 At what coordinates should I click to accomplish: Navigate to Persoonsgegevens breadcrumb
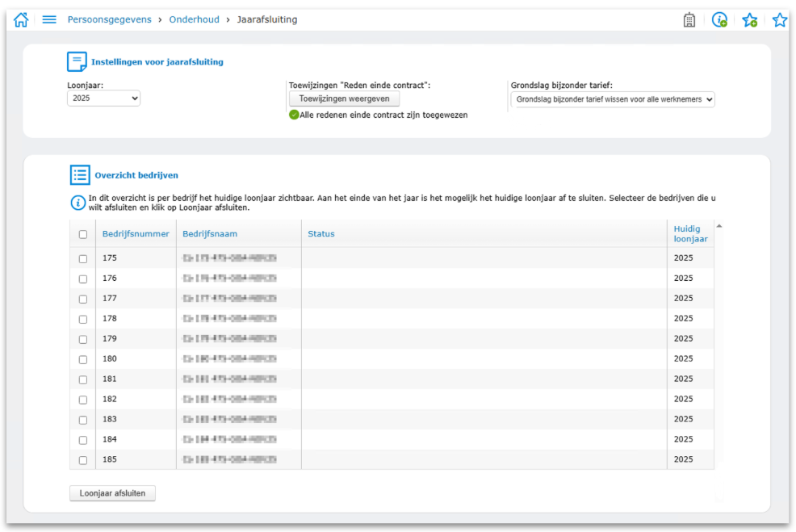[109, 19]
